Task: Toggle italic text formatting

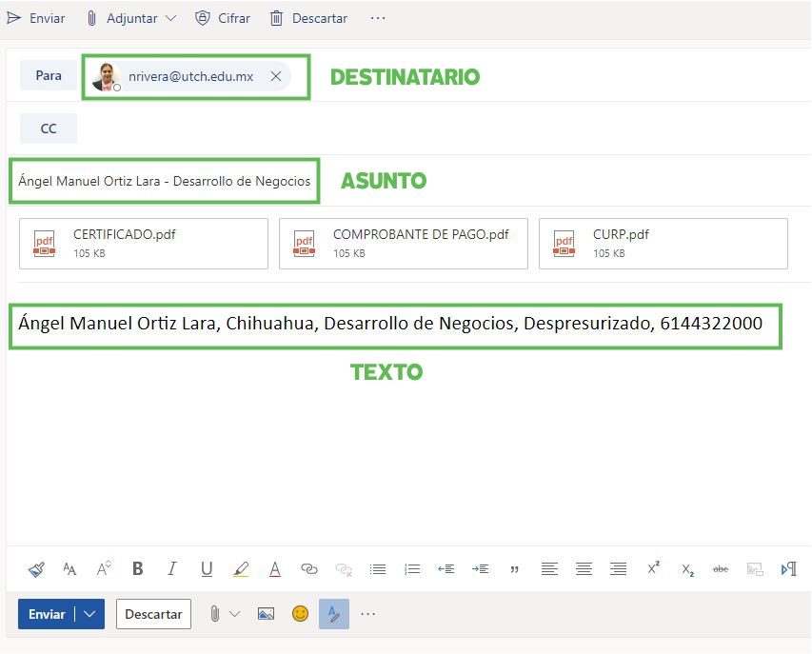Action: (172, 568)
